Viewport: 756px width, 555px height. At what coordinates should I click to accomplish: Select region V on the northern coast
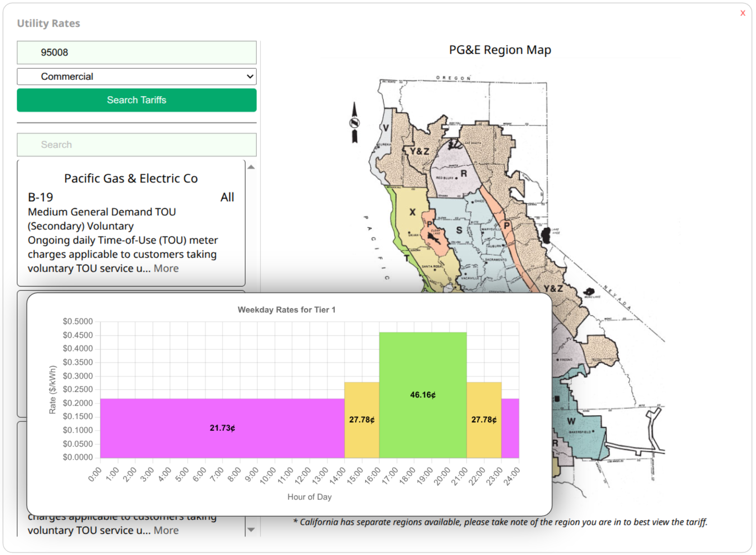pyautogui.click(x=385, y=128)
